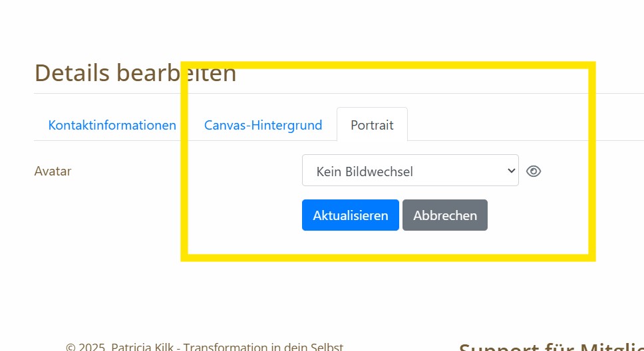644x351 pixels.
Task: Go to contact information tab link
Action: coord(112,125)
